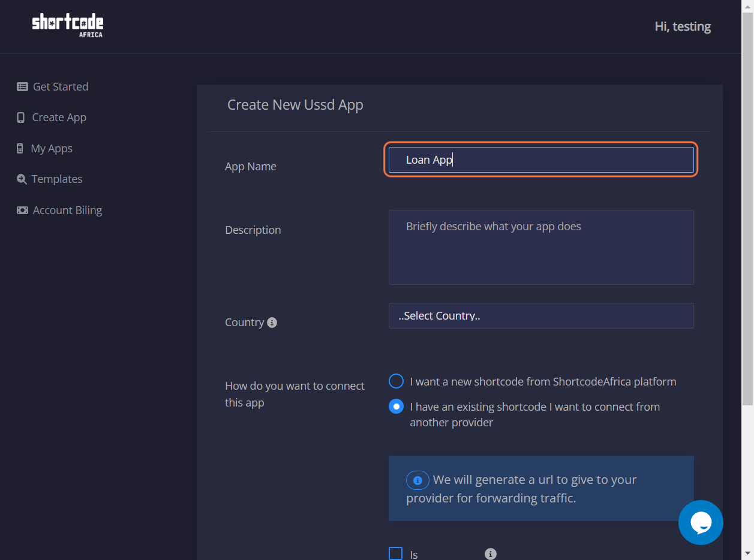
Task: Select new shortcode from ShortcodeAfrica option
Action: [396, 381]
